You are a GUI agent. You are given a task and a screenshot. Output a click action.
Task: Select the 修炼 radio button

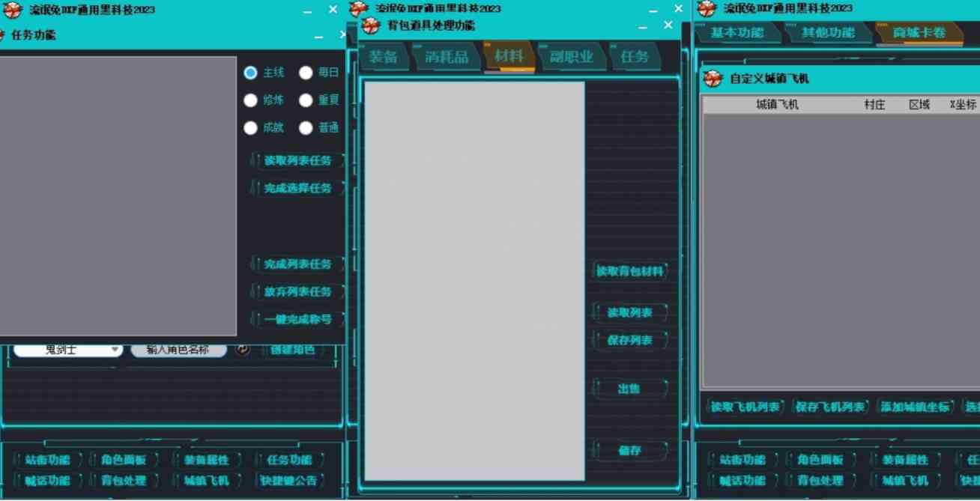click(x=250, y=100)
